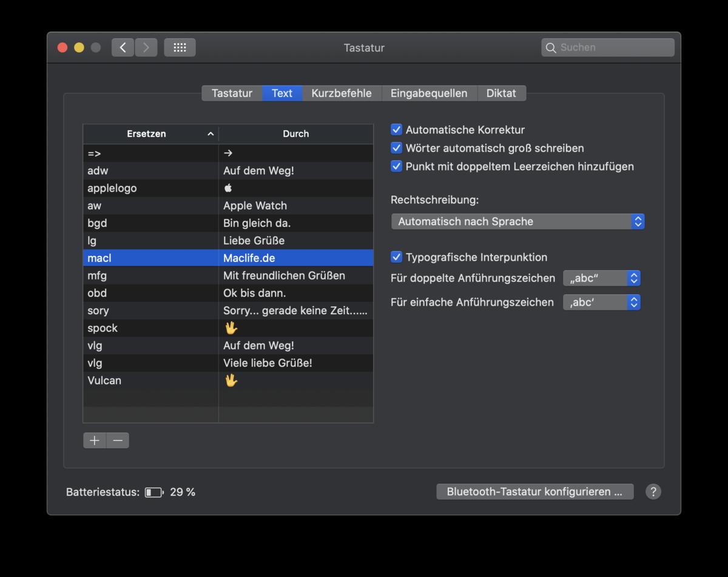The height and width of the screenshot is (577, 728).
Task: Switch to Eingabequellen tab
Action: tap(429, 93)
